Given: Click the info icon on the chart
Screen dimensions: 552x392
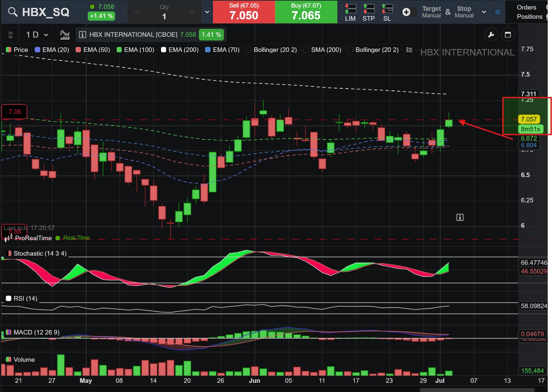Looking at the screenshot, I should pyautogui.click(x=460, y=217).
